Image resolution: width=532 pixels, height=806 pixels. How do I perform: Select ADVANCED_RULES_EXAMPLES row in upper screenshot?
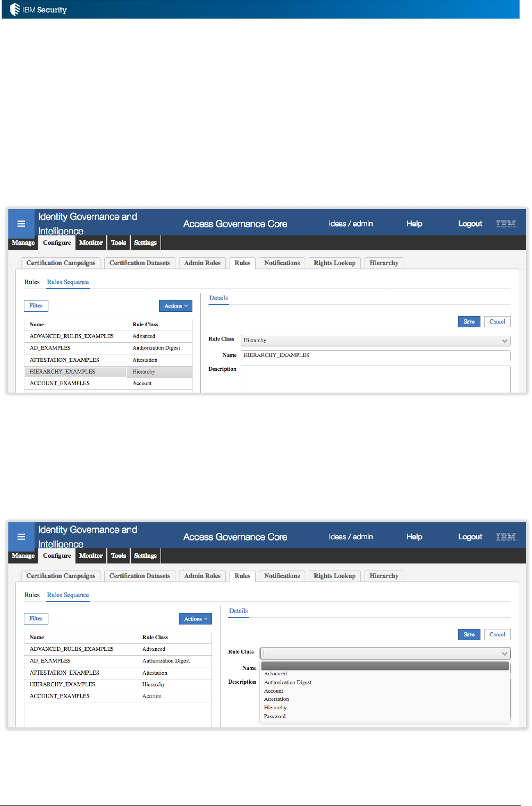click(108, 336)
